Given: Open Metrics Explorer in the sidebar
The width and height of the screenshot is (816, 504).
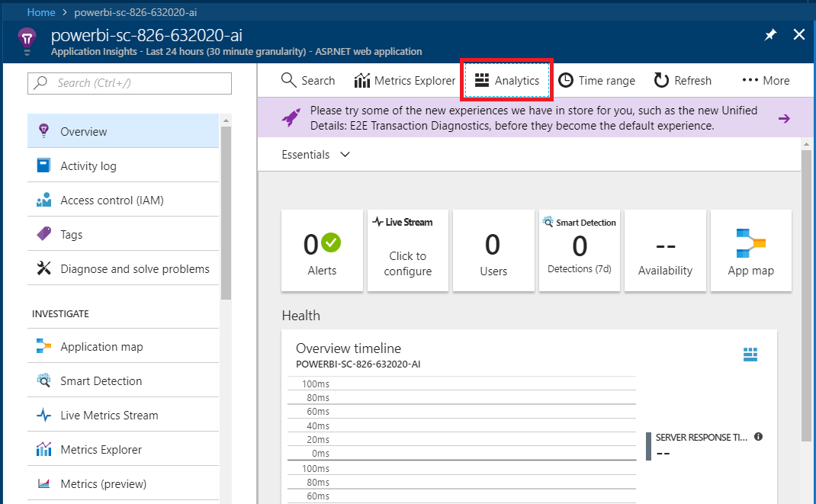Looking at the screenshot, I should tap(123, 449).
